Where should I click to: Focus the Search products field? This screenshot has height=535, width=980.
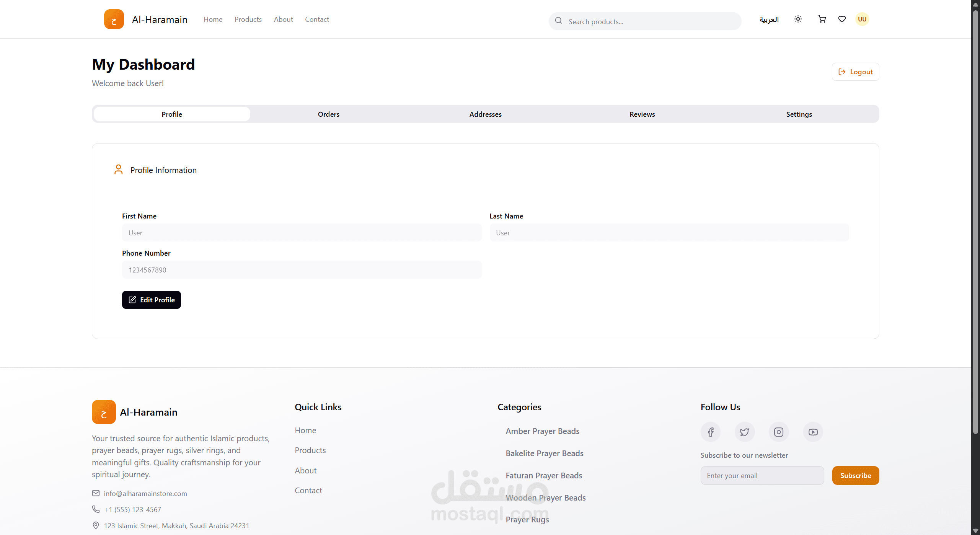[x=651, y=21]
